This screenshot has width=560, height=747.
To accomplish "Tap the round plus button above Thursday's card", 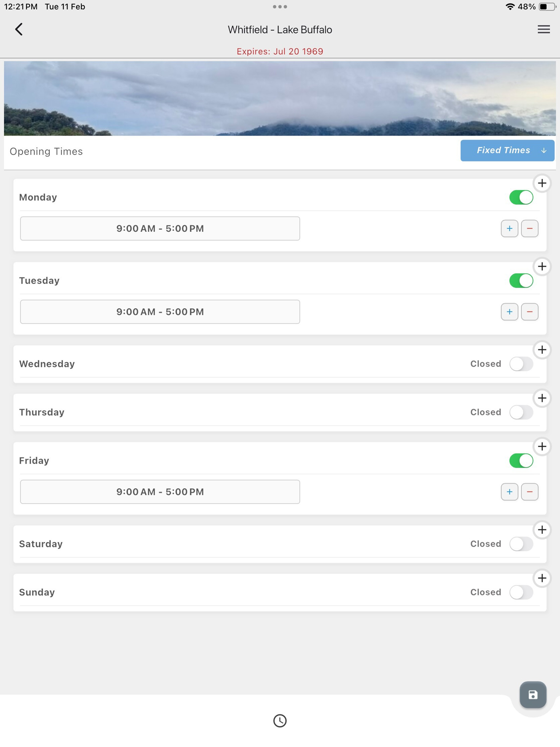I will pyautogui.click(x=542, y=398).
